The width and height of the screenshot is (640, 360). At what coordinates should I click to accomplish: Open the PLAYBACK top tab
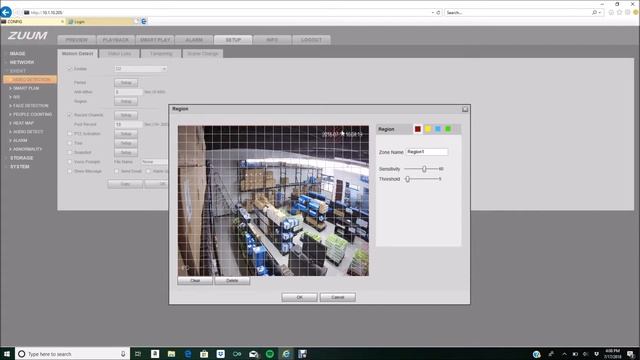pyautogui.click(x=116, y=40)
